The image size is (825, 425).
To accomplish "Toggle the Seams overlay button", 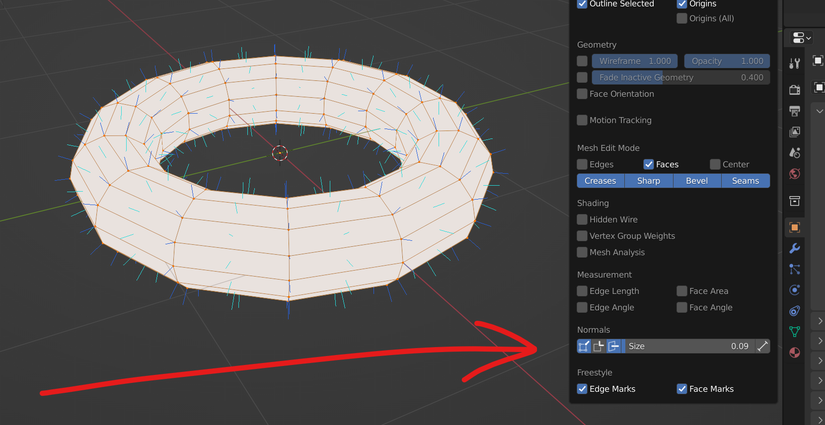I will (745, 181).
